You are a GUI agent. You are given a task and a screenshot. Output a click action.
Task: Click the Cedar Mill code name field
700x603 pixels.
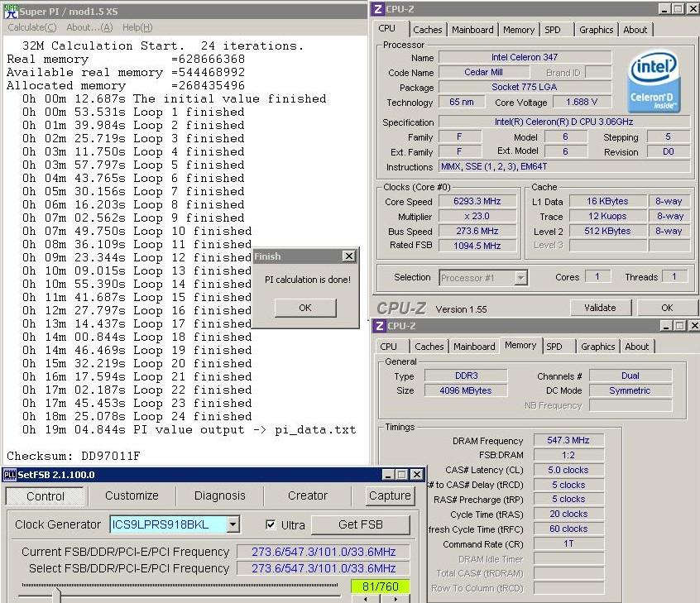483,72
